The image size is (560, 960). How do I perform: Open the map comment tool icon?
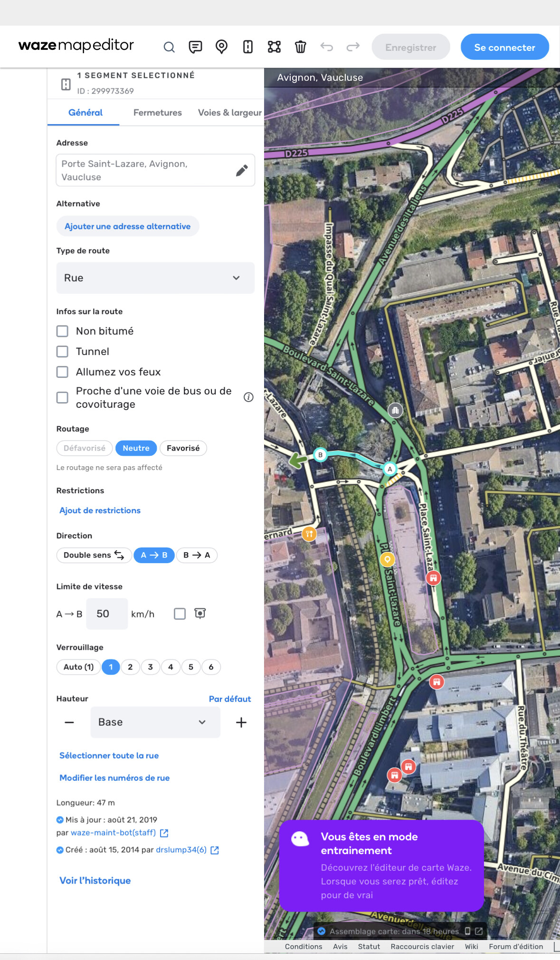click(x=195, y=47)
